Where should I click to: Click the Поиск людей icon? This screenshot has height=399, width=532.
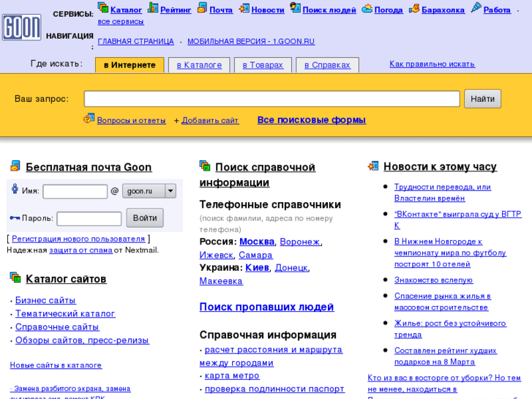295,7
